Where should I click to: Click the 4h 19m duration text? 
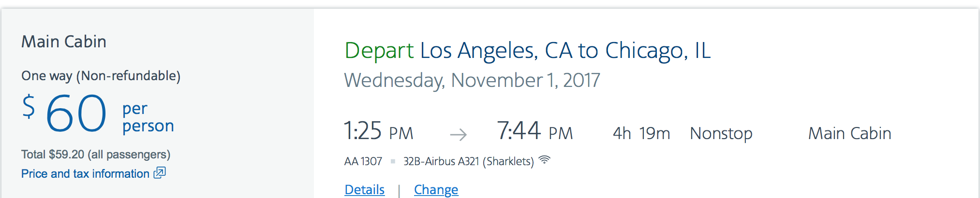pos(641,133)
